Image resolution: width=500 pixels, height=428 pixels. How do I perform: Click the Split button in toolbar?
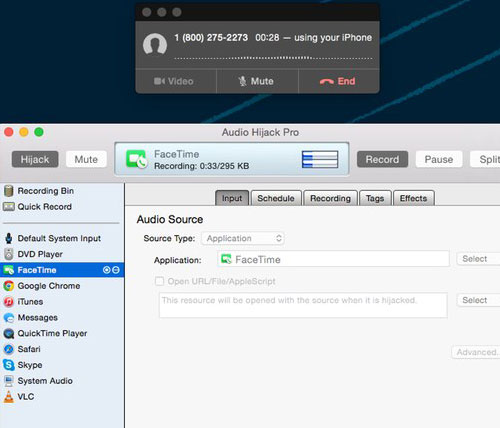tap(485, 159)
